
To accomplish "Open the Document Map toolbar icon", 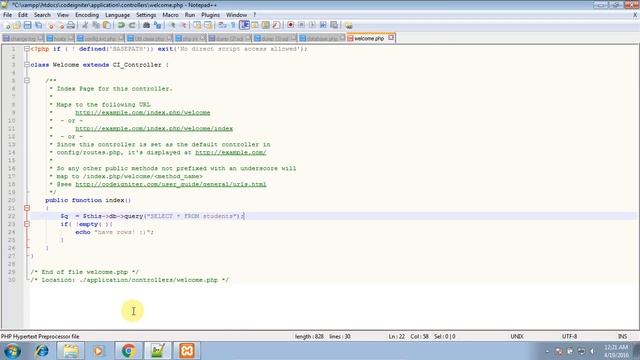I will 265,25.
